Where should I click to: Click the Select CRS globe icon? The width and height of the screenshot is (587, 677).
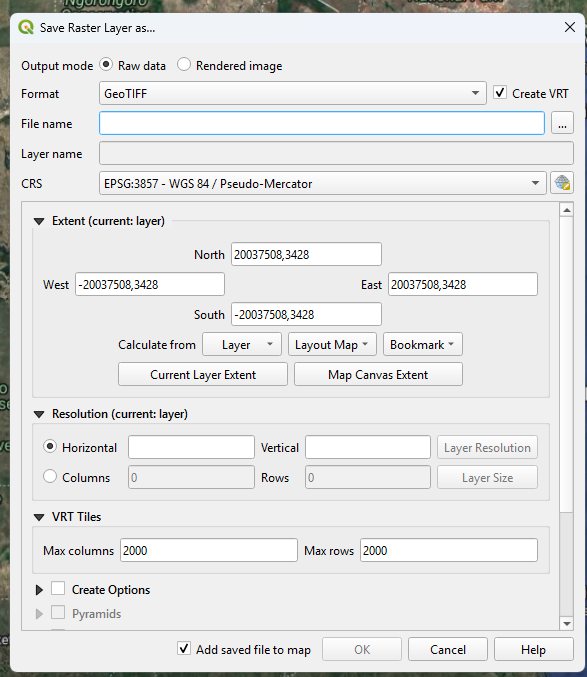pos(562,183)
